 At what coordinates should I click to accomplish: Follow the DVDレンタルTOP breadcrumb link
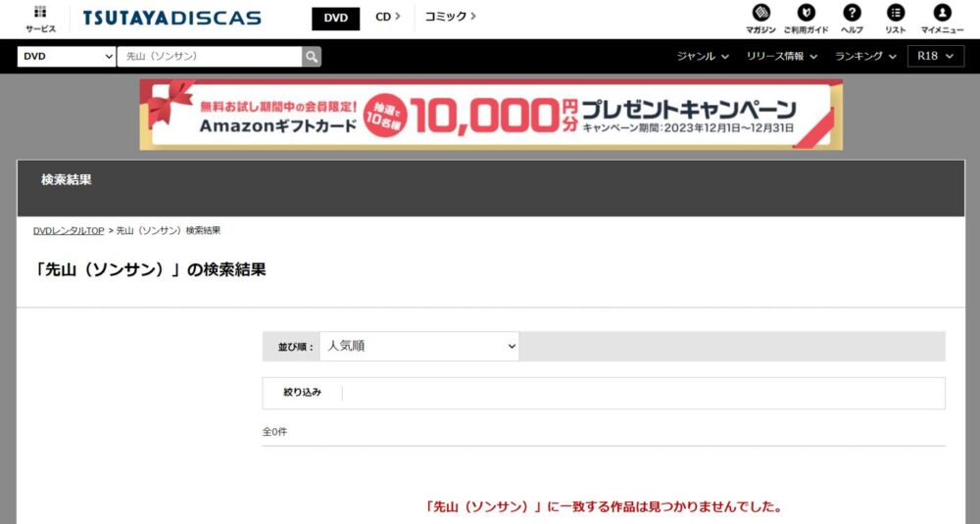69,230
